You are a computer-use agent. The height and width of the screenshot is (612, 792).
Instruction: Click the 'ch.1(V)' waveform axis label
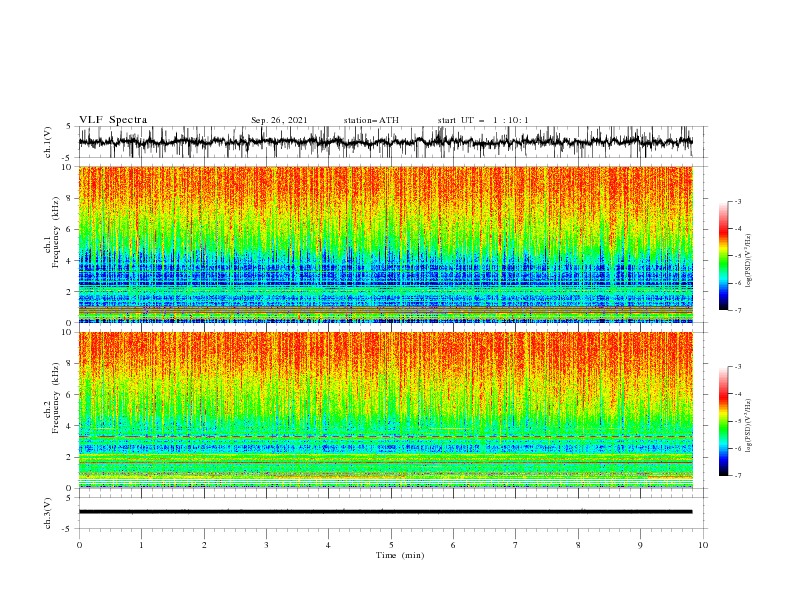pos(48,142)
